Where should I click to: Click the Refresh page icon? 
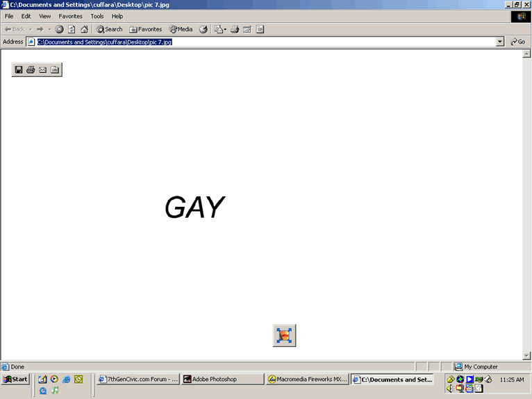tap(72, 29)
